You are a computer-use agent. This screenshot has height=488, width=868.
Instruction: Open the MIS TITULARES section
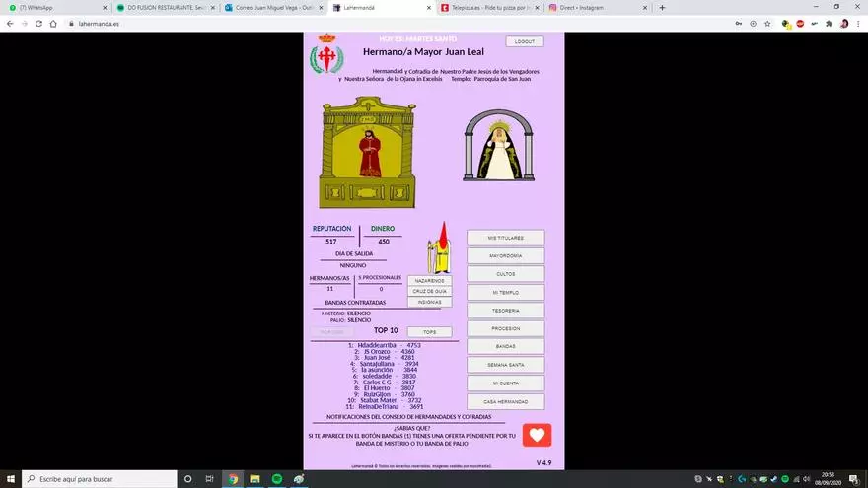[503, 238]
